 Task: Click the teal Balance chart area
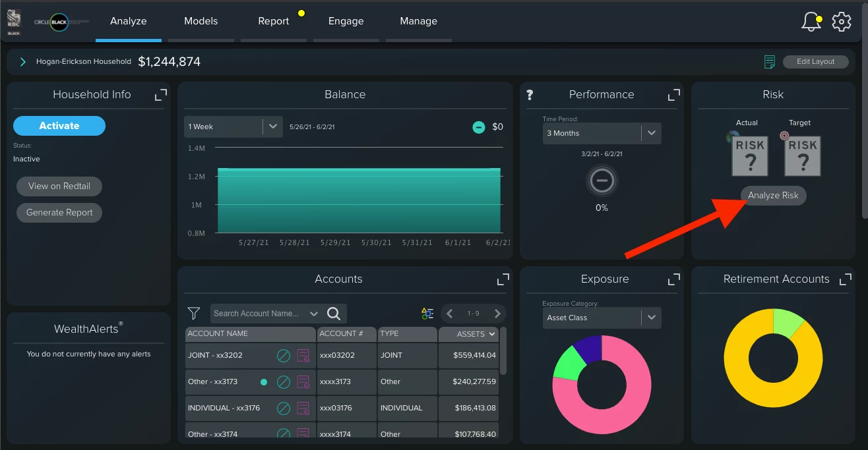point(359,201)
